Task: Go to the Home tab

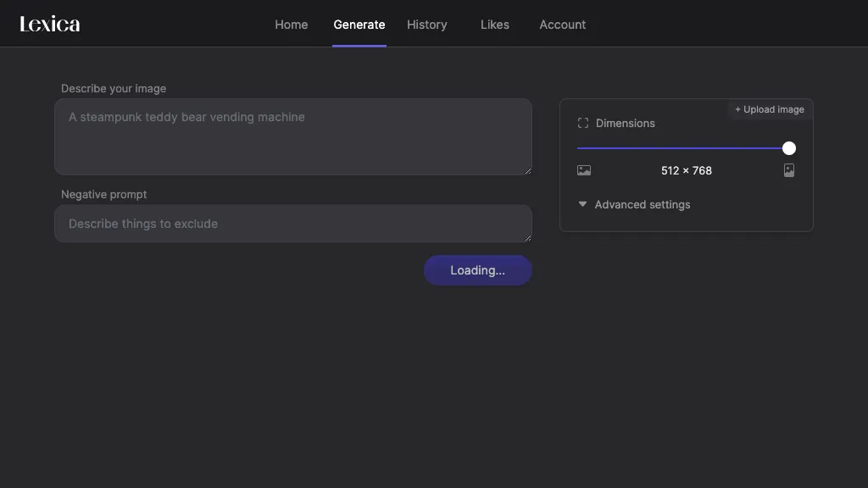Action: pos(291,25)
